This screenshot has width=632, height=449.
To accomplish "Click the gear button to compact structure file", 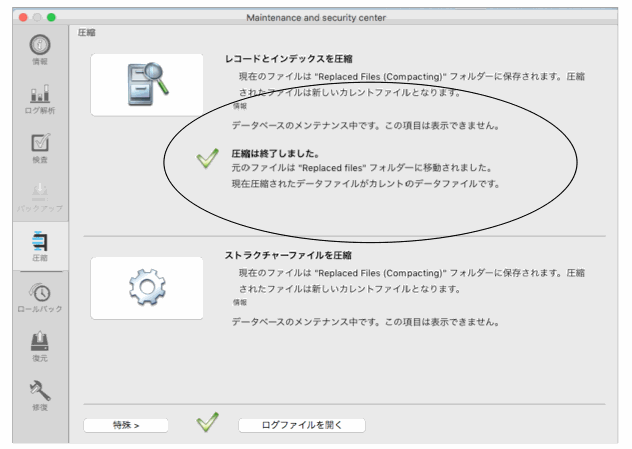I will pyautogui.click(x=147, y=287).
